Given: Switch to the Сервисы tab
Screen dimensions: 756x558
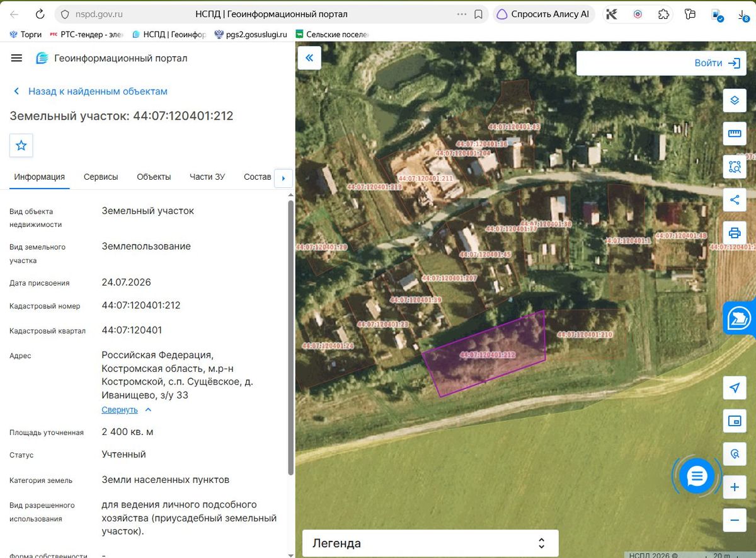Looking at the screenshot, I should point(101,177).
